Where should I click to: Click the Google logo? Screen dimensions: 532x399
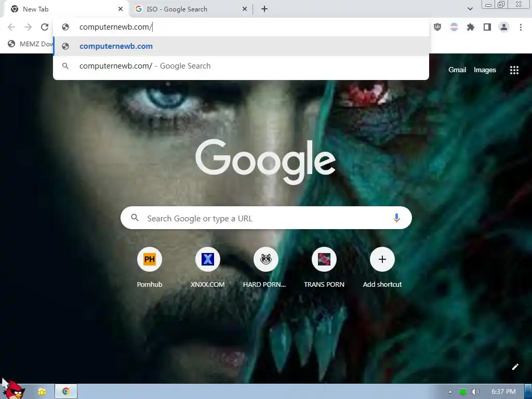[265, 161]
